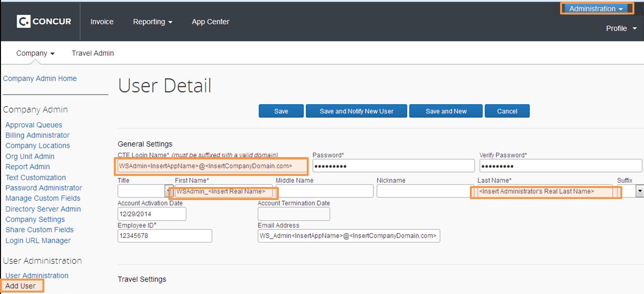Open the Title dropdown arrow

[x=169, y=191]
